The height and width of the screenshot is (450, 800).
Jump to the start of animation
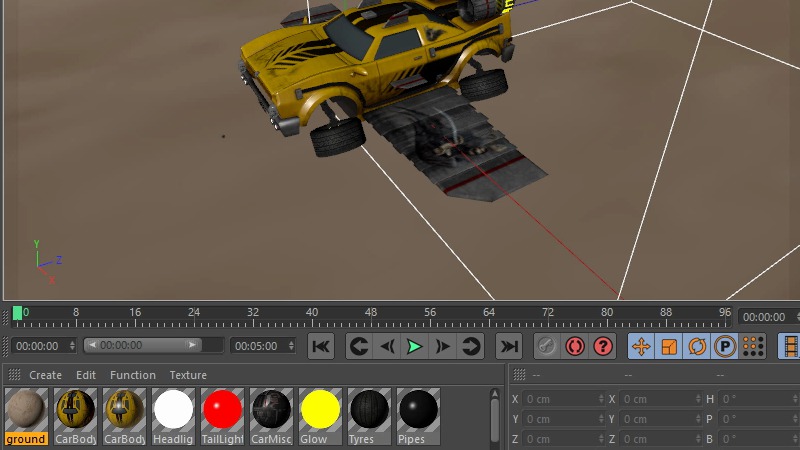(321, 346)
